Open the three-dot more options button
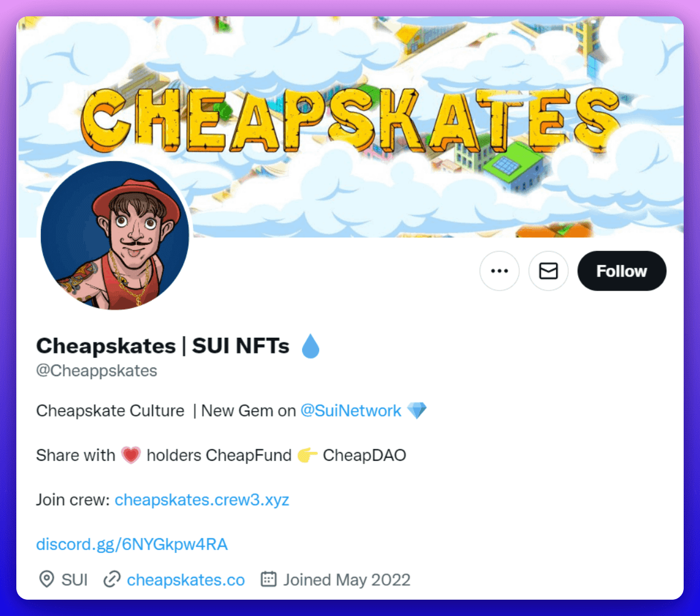 tap(499, 271)
